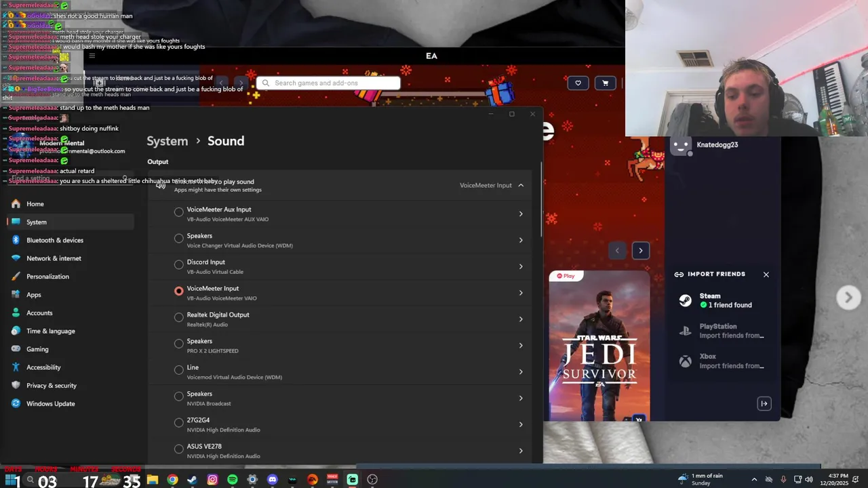Open Instagram from the taskbar
The image size is (868, 488).
click(212, 480)
